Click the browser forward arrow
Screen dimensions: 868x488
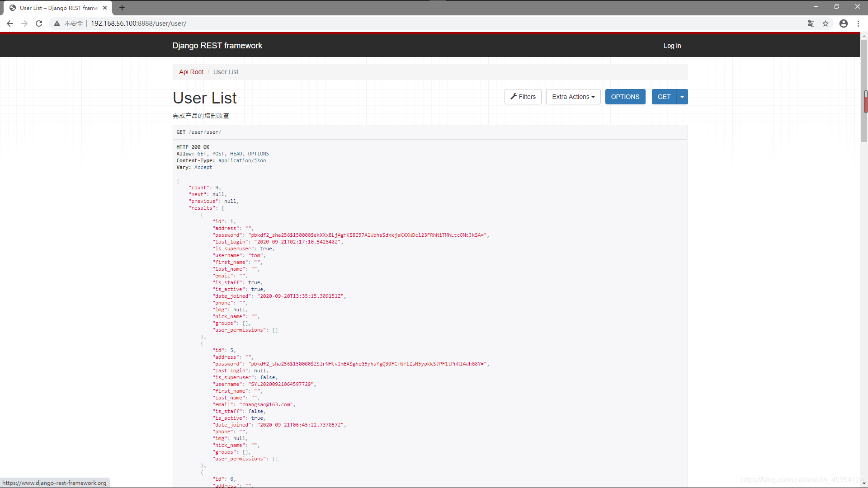(x=24, y=23)
